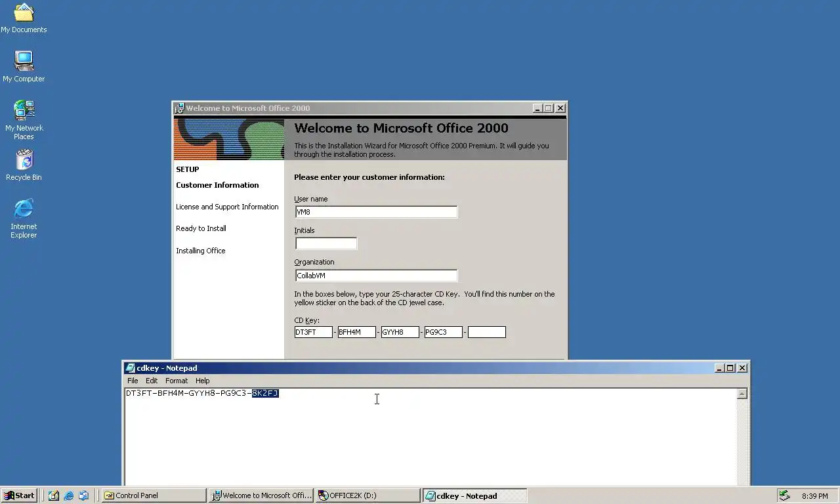Viewport: 840px width, 504px height.
Task: Open Notepad Format menu
Action: (177, 381)
